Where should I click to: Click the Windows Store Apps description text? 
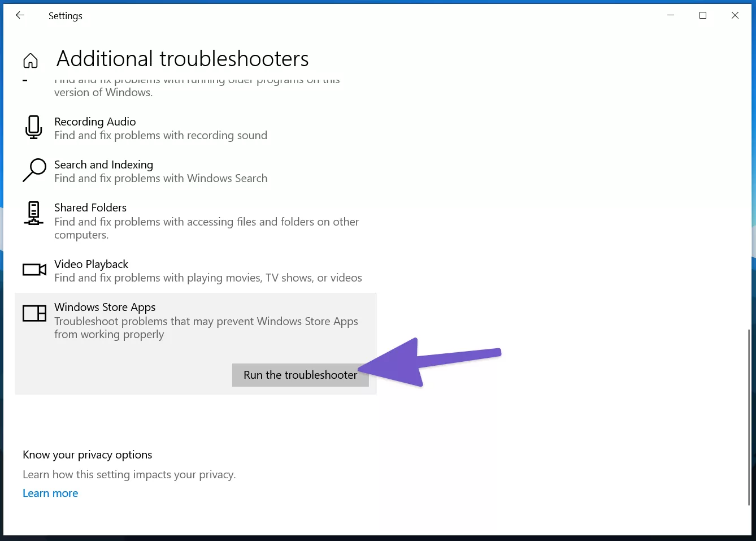click(x=206, y=328)
